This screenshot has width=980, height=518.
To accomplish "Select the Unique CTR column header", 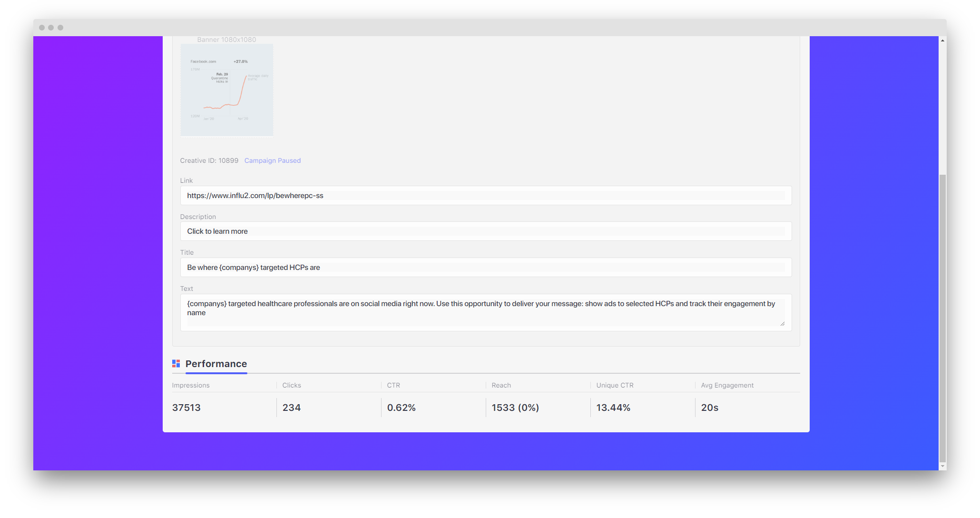I will click(615, 385).
